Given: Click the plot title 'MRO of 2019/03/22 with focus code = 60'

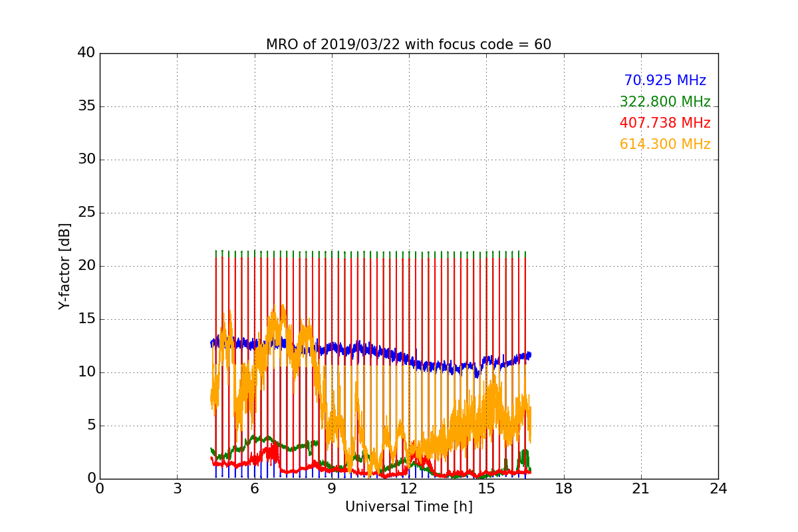Looking at the screenshot, I should (x=408, y=45).
